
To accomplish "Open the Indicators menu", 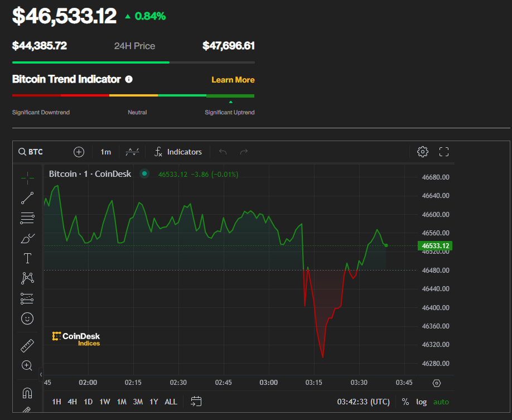I will click(x=178, y=152).
